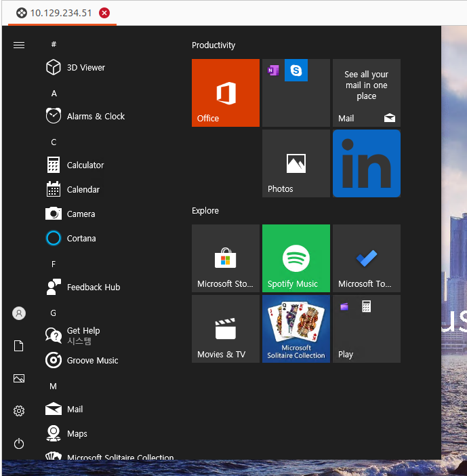Launch Alarms & Clock

click(85, 116)
